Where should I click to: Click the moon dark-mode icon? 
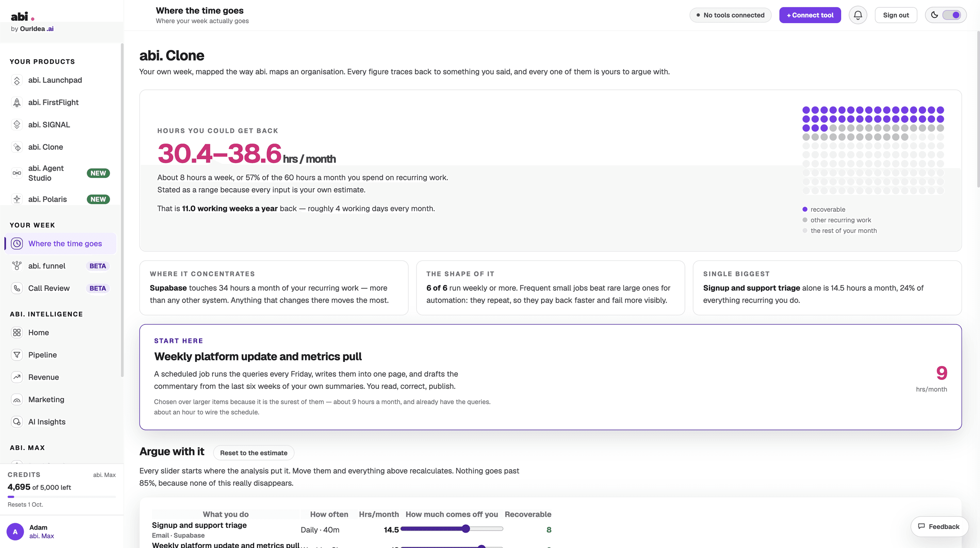934,15
